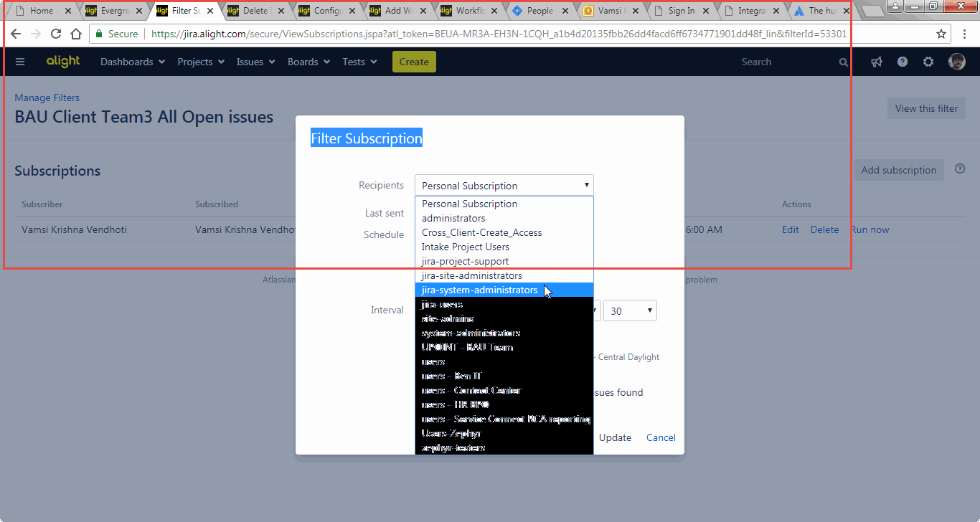Image resolution: width=980 pixels, height=522 pixels.
Task: Open the Manage Filters link
Action: click(x=47, y=98)
